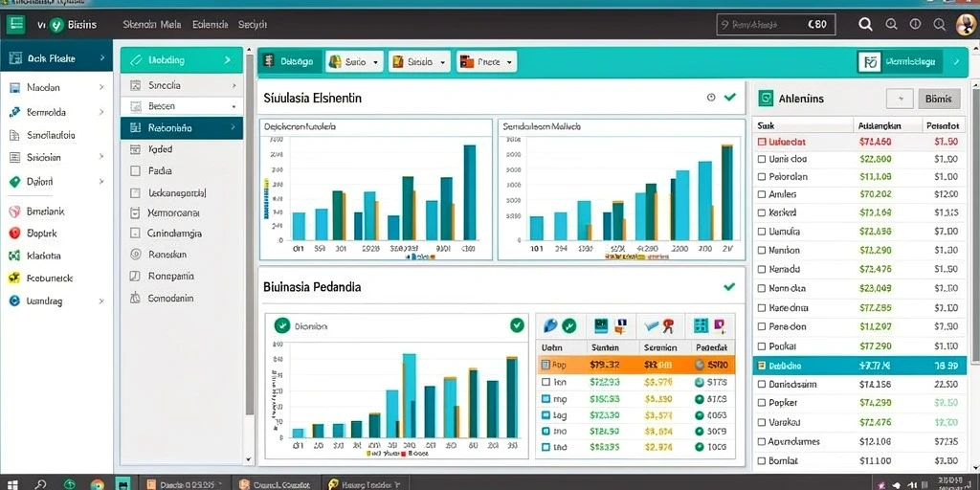Click the Bbmis button in right panel

coord(938,99)
